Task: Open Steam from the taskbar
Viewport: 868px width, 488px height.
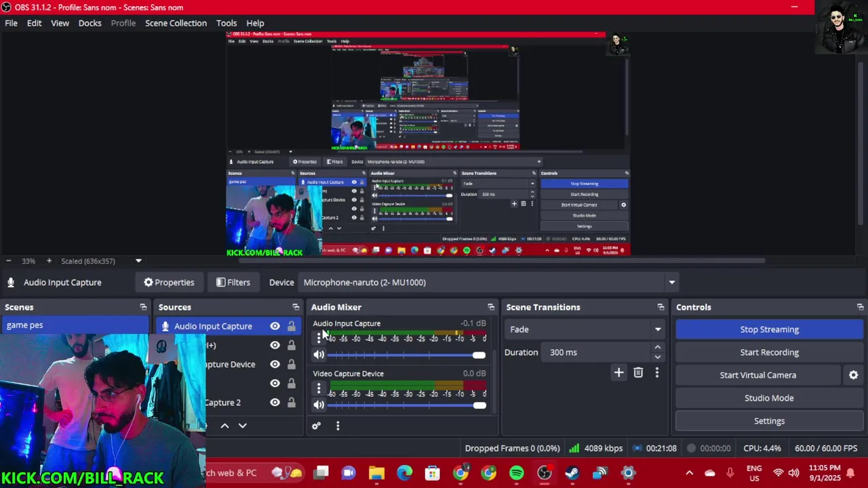Action: click(572, 473)
